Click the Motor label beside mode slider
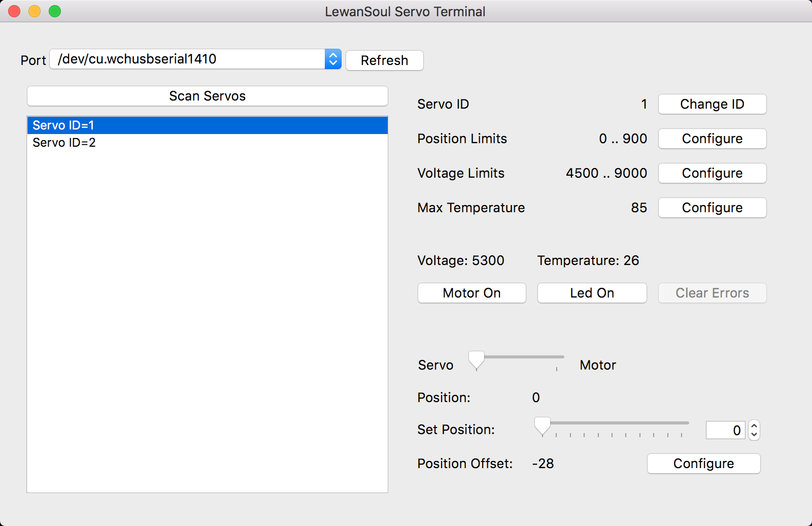This screenshot has width=812, height=526. tap(598, 365)
